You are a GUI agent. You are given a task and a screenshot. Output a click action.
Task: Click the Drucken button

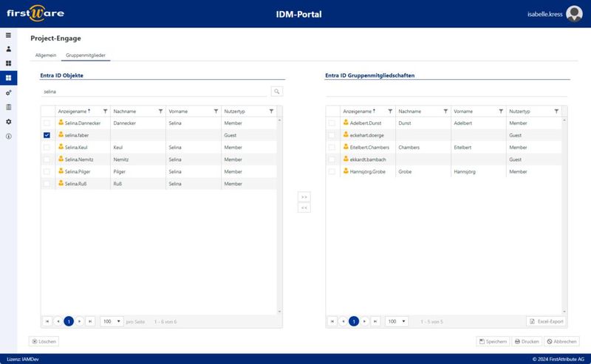point(527,341)
